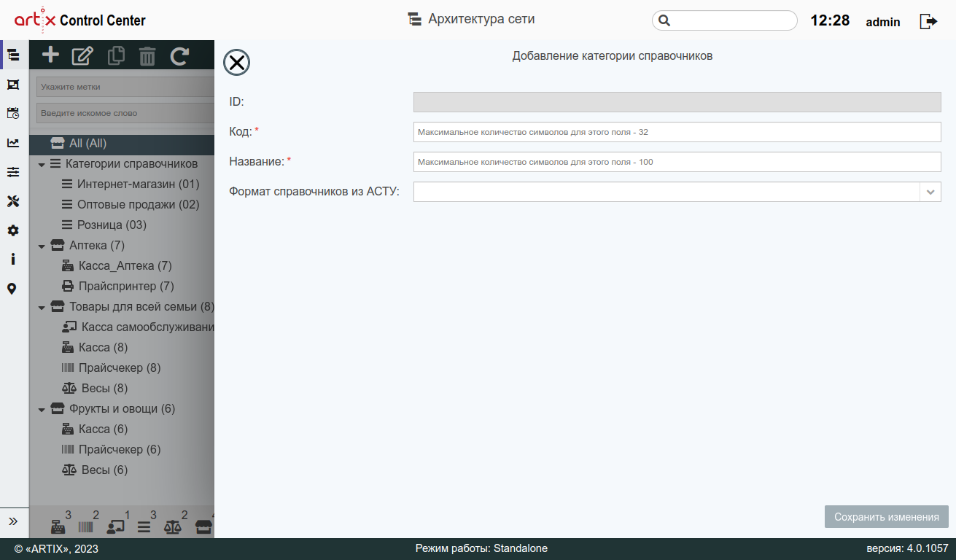The height and width of the screenshot is (560, 956).
Task: Click the Архитектура сети header title
Action: pos(481,19)
